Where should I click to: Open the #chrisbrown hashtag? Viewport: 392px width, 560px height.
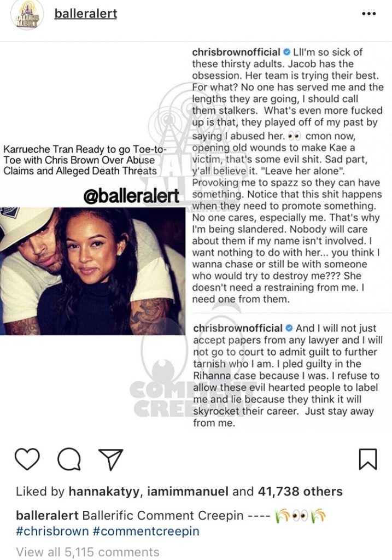click(52, 530)
